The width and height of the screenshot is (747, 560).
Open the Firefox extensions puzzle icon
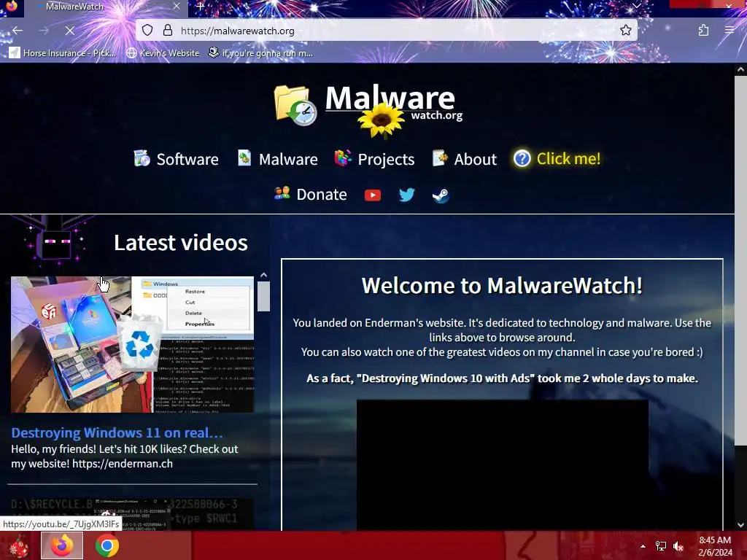[x=703, y=31]
